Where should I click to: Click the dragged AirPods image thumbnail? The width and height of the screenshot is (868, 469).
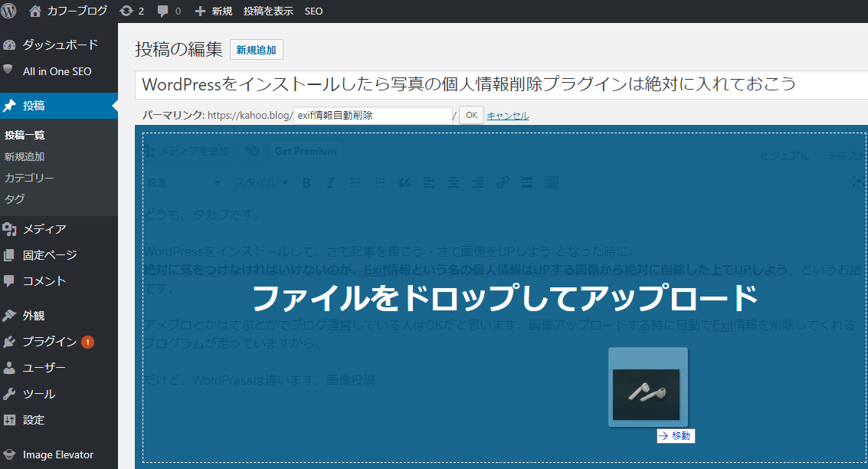coord(646,394)
